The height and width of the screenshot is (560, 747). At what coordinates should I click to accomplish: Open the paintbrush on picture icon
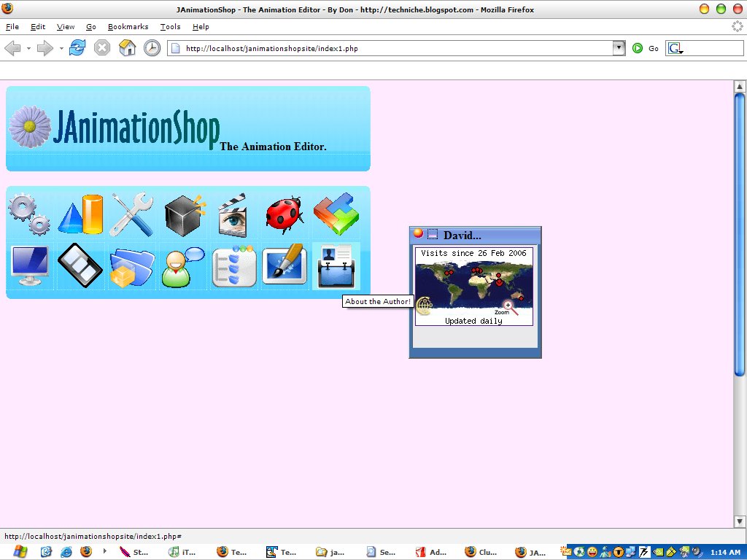285,265
